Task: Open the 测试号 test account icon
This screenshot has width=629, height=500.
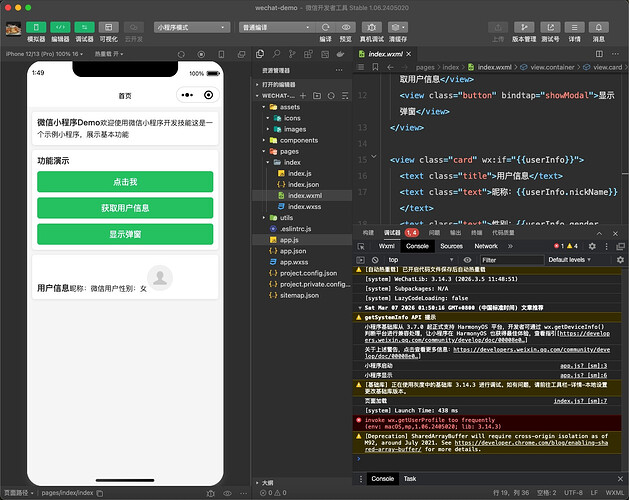Action: (x=550, y=27)
